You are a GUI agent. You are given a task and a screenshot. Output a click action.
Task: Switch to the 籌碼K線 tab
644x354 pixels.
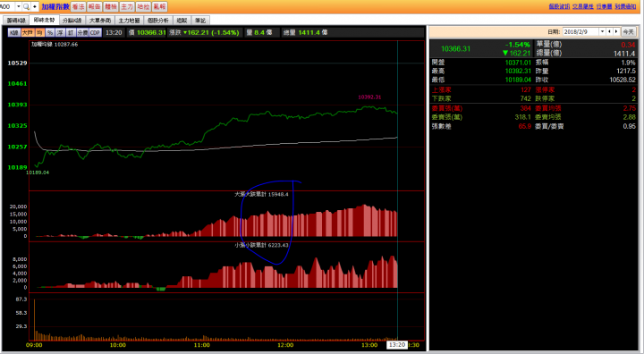[16, 21]
